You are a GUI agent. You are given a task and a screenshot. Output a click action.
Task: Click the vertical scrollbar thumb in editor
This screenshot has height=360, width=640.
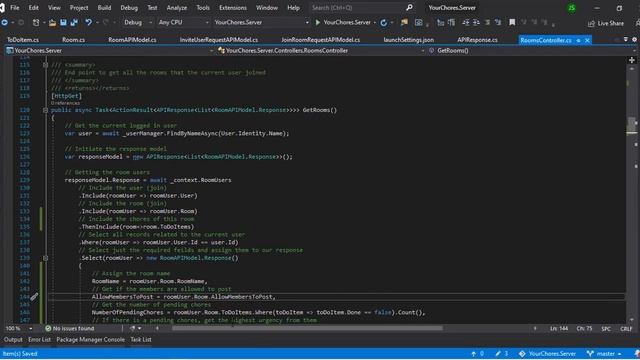click(631, 124)
